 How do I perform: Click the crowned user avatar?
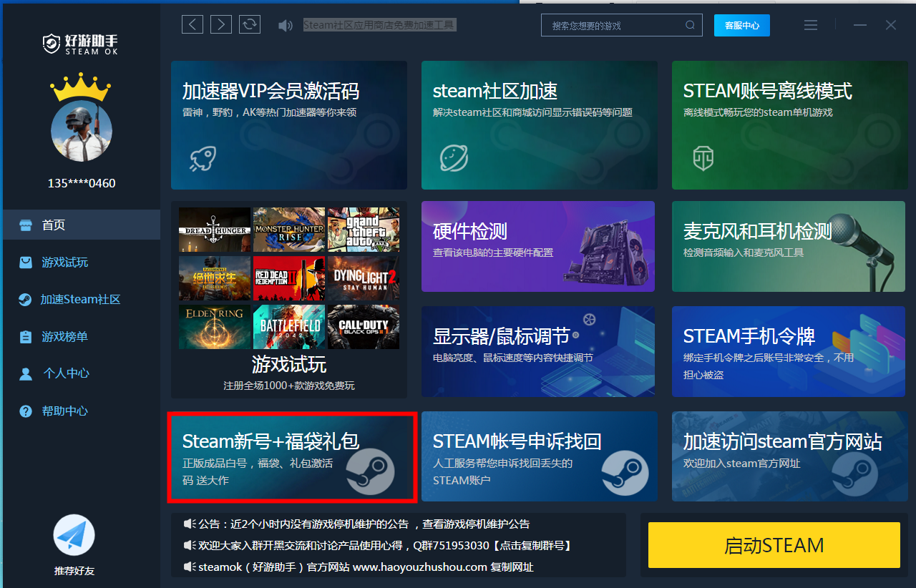click(x=81, y=131)
